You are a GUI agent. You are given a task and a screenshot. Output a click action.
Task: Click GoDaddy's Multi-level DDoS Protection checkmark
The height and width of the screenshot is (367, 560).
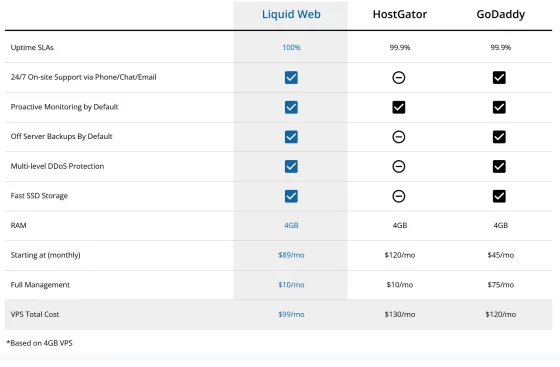[x=499, y=166]
